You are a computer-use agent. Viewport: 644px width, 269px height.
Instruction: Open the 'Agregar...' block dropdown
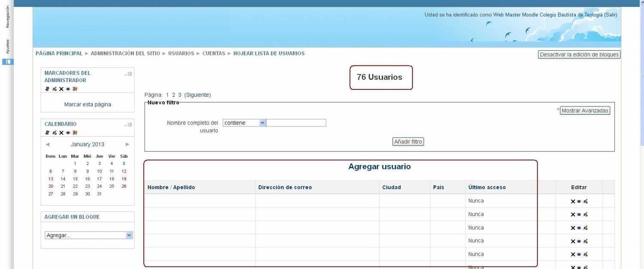(x=89, y=235)
